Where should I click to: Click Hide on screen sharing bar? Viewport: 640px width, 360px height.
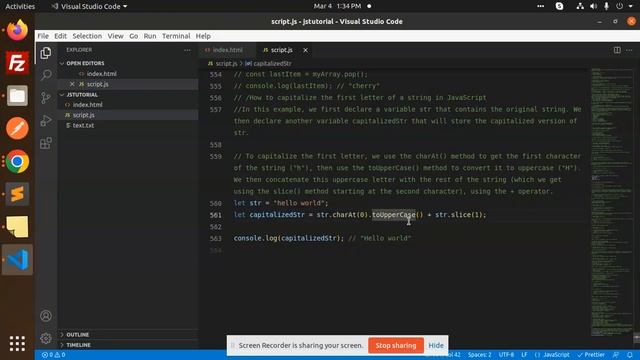coord(436,345)
